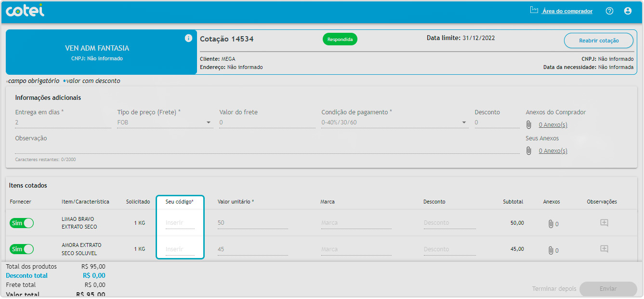Add observation comment for AMORA EXTRATO item
The image size is (644, 299).
tap(604, 249)
